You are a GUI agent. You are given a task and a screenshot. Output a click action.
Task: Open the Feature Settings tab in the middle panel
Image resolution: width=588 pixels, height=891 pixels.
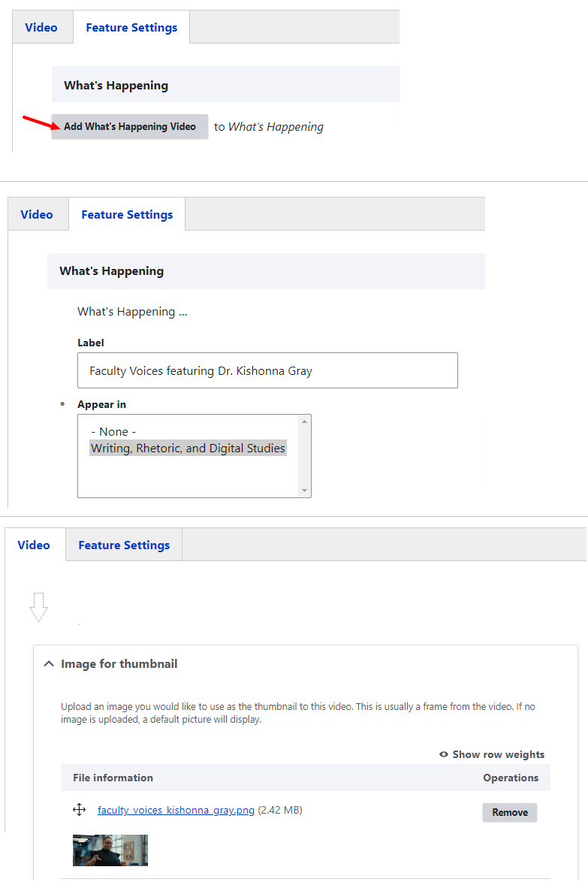click(x=127, y=214)
